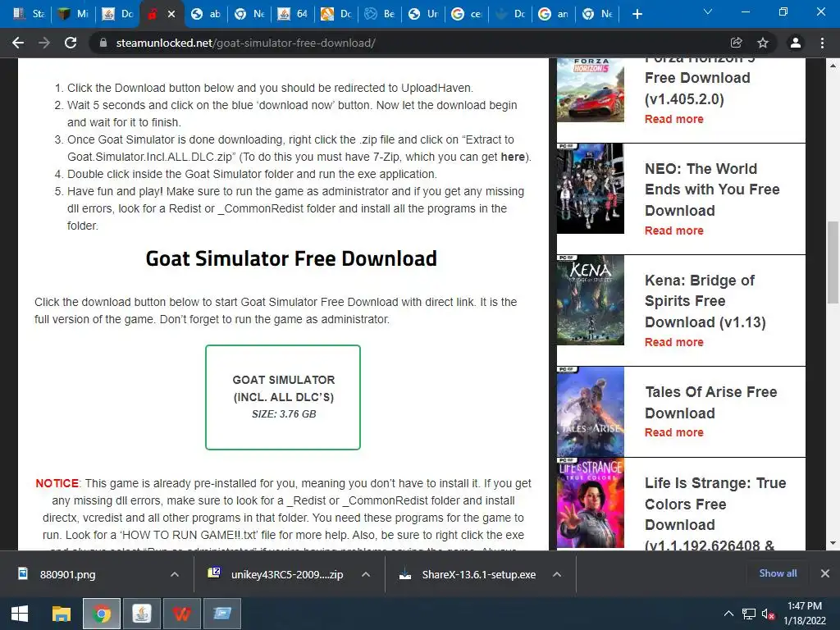Image resolution: width=840 pixels, height=630 pixels.
Task: Open 'Life Is Strange: True Colors' title
Action: coord(715,514)
